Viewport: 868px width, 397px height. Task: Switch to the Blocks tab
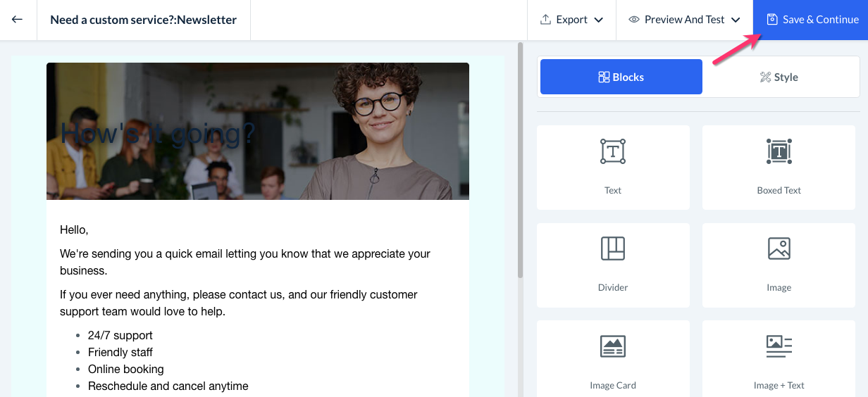[x=621, y=77]
